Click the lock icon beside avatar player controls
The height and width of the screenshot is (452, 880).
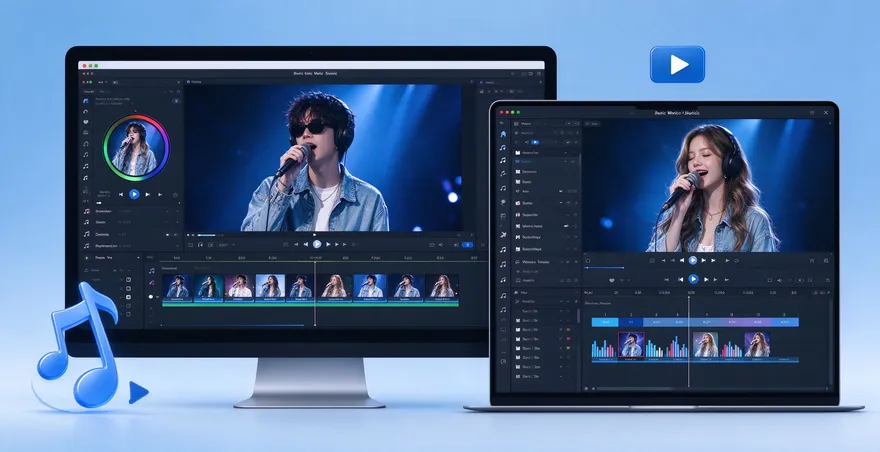pos(175,195)
